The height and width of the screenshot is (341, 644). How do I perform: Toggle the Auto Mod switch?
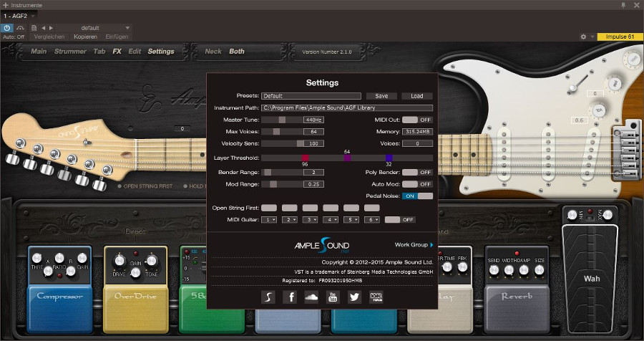click(417, 184)
